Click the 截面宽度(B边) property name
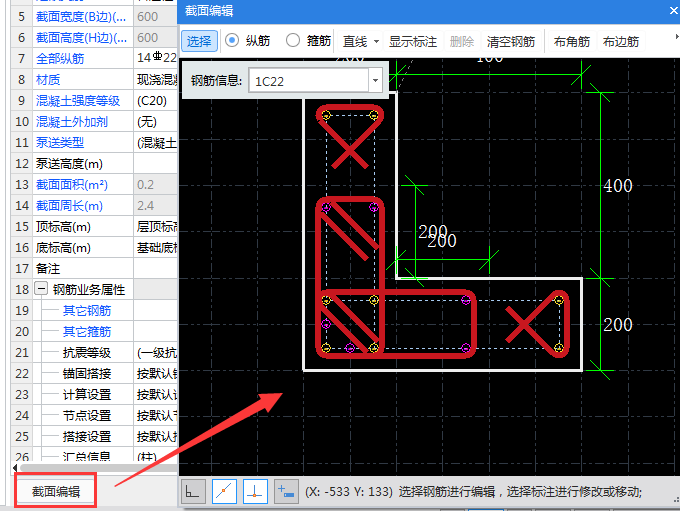Viewport: 680px width, 511px height. coord(81,16)
